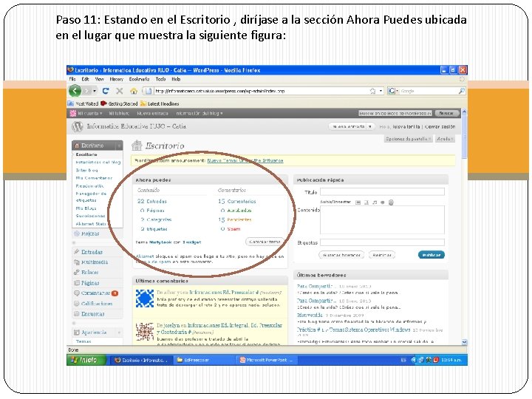Open the Edit menu in Firefox

click(85, 79)
